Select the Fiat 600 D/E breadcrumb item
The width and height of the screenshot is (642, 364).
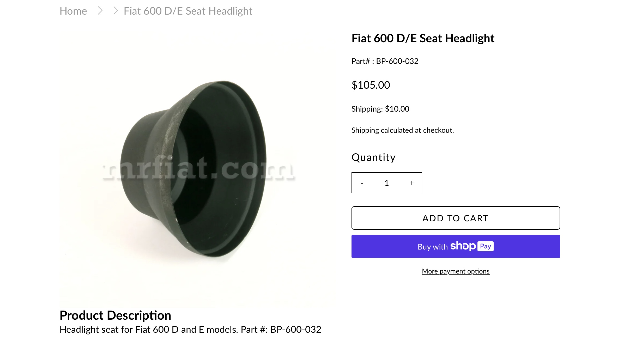coord(188,11)
